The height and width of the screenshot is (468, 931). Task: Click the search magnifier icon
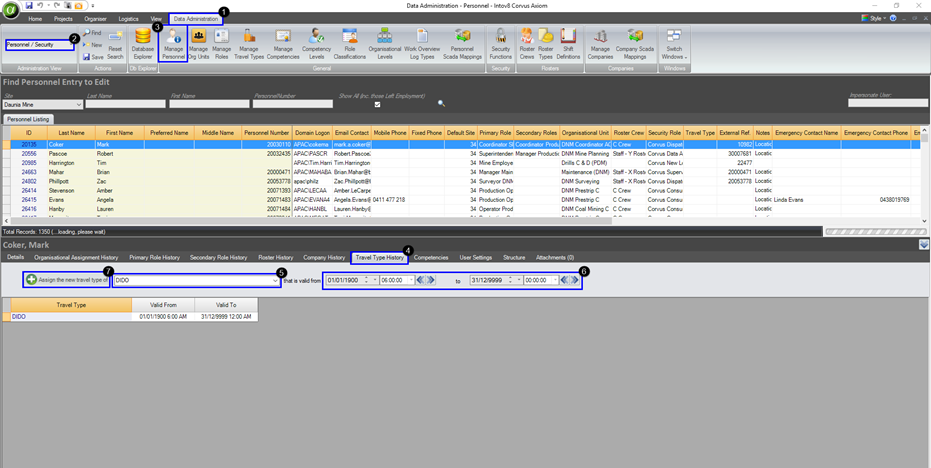click(441, 103)
